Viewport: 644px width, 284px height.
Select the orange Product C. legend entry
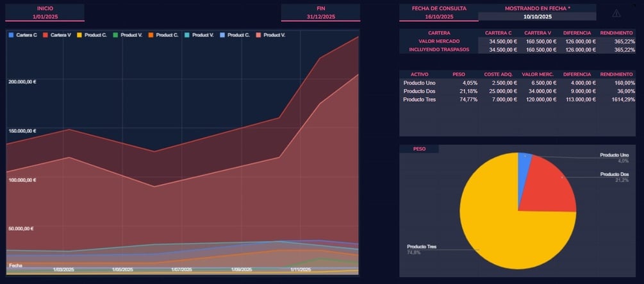(x=163, y=35)
